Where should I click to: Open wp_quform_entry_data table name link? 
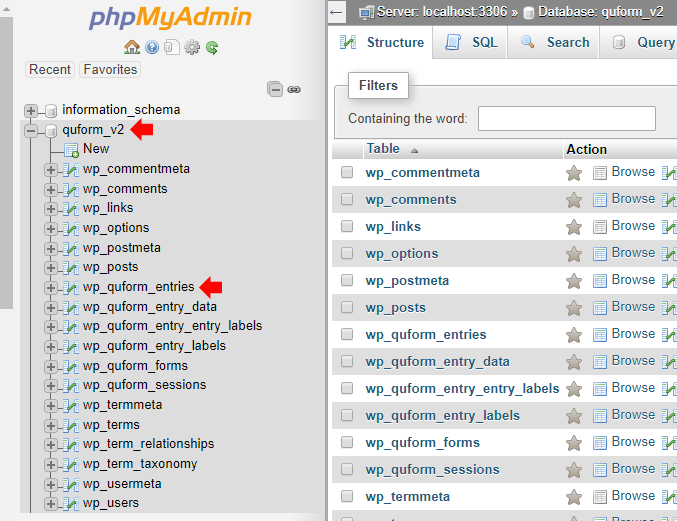click(x=437, y=361)
